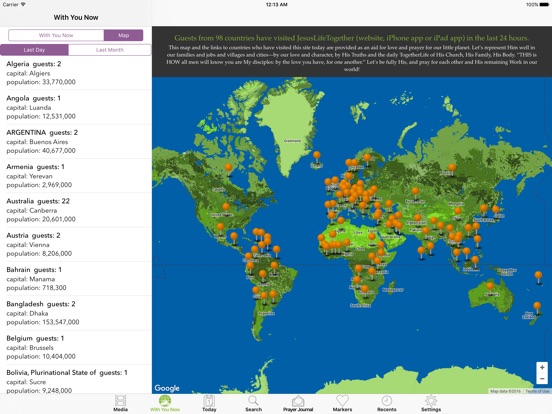Viewport: 552px width, 414px height.
Task: Tap the map pin over Australia
Action: coord(490,287)
